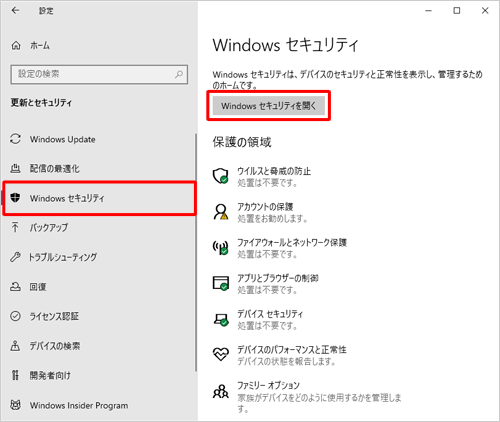Click the magnifier icon in the search box
The image size is (500, 422).
179,74
